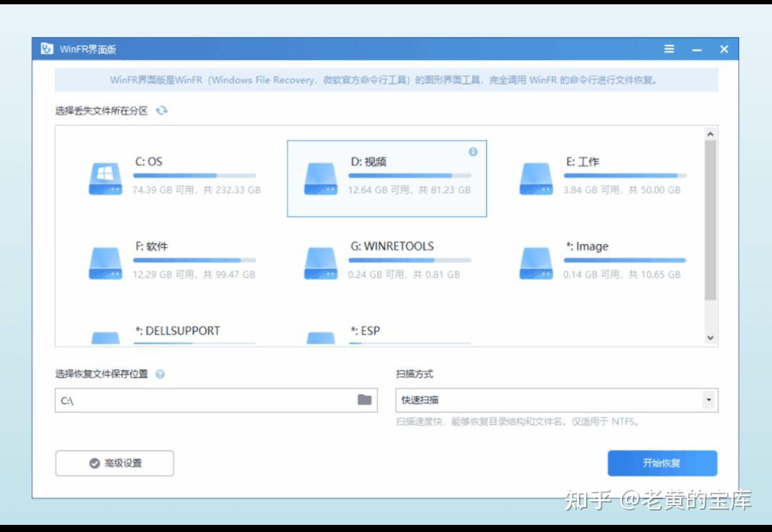Minimize the WinFR window

tap(697, 49)
